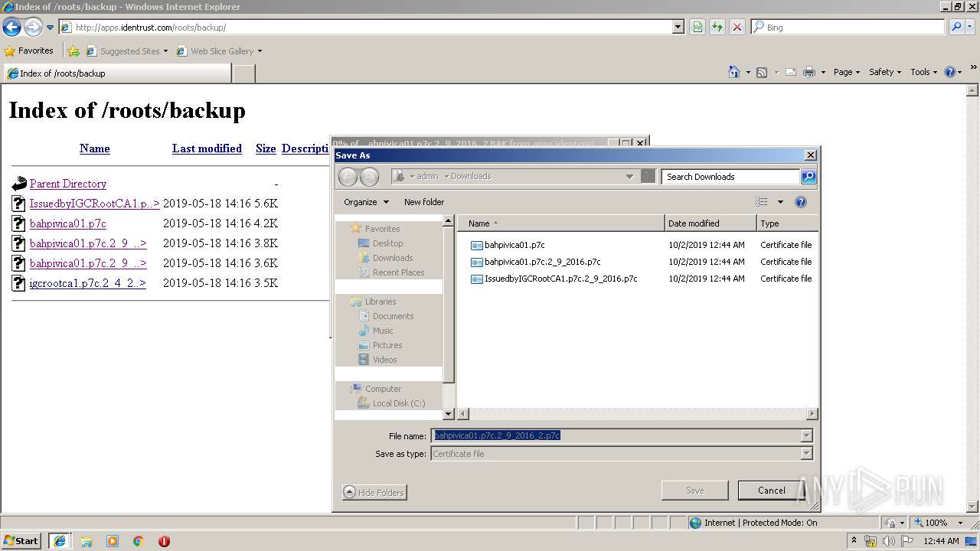Open the Parent Directory link
The height and width of the screenshot is (551, 980).
coord(68,184)
